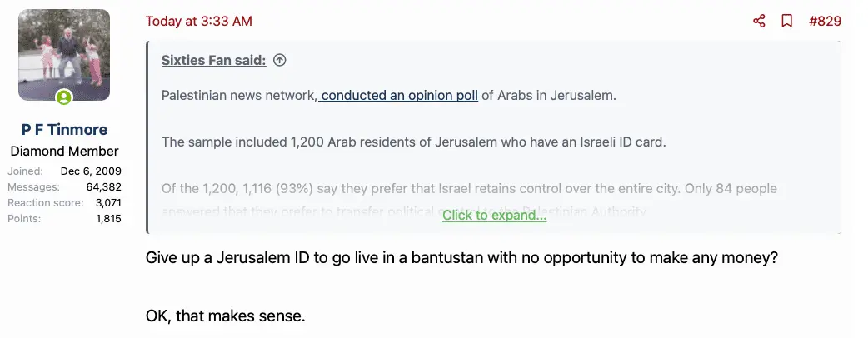Screen dimensions: 868x338
Task: Follow the "conducted an opinion poll" link
Action: point(399,95)
